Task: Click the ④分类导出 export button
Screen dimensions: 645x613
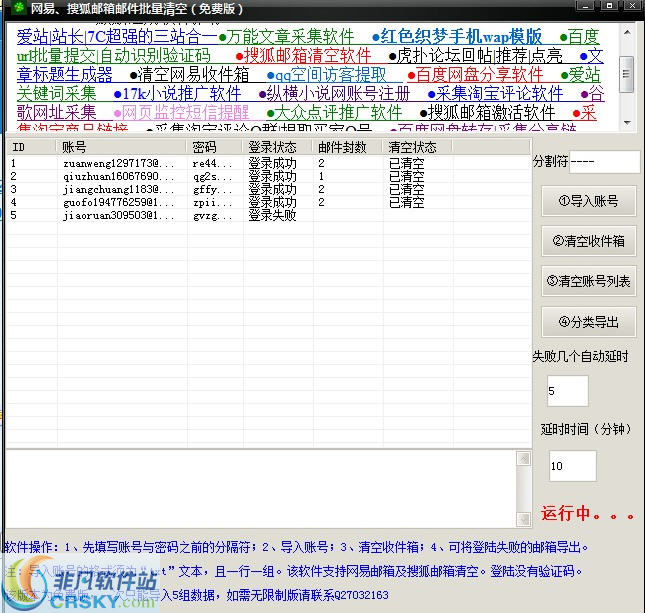Action: click(589, 322)
